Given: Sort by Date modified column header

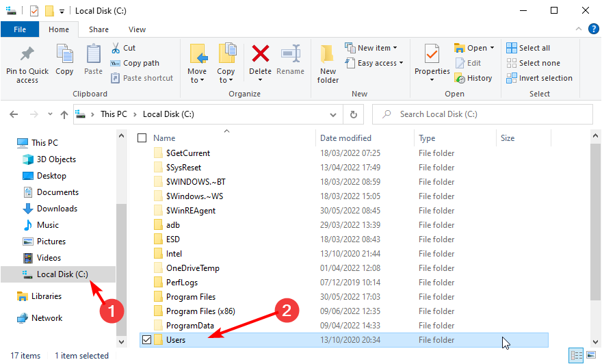Looking at the screenshot, I should [345, 138].
